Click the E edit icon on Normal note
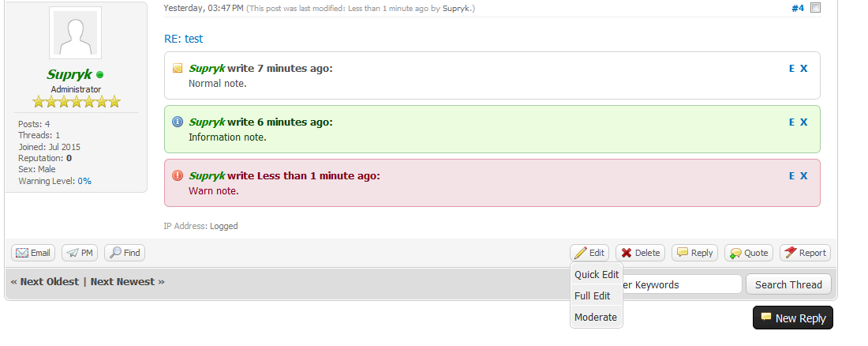 tap(791, 69)
